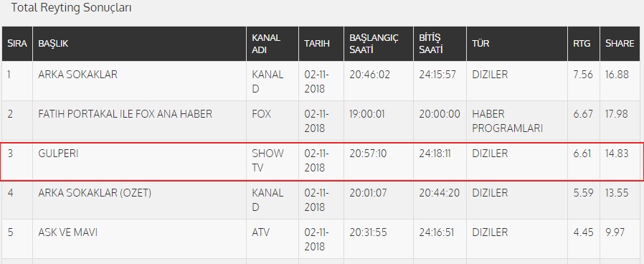The width and height of the screenshot is (644, 264).
Task: Click the SIRA column header
Action: [16, 44]
